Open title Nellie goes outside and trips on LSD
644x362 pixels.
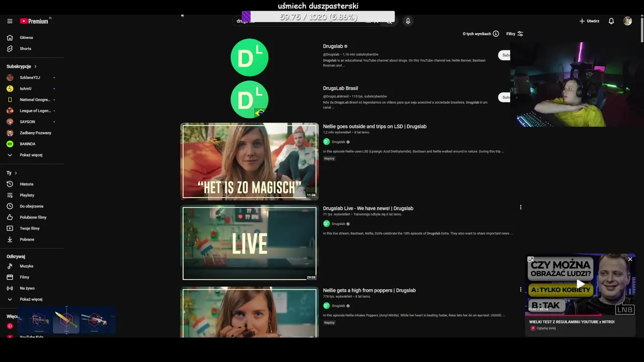(x=375, y=127)
